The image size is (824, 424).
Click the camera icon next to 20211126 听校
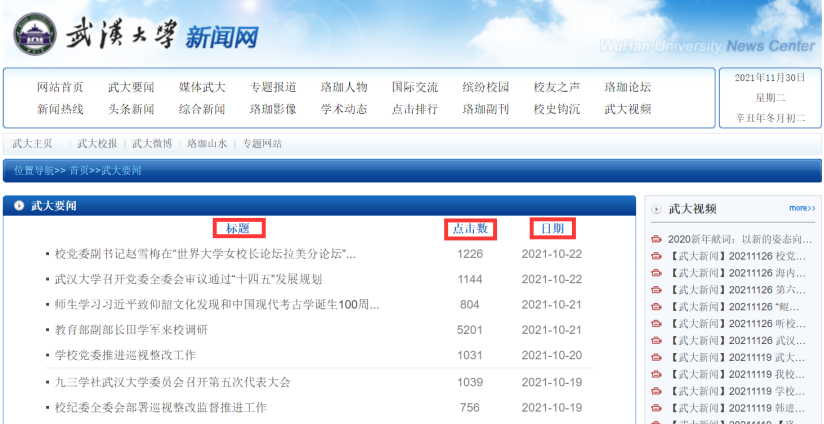click(656, 324)
